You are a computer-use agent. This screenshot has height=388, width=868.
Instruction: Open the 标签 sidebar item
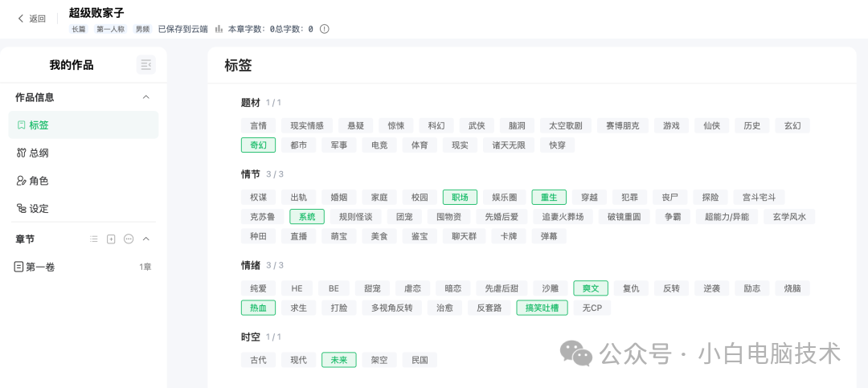83,125
